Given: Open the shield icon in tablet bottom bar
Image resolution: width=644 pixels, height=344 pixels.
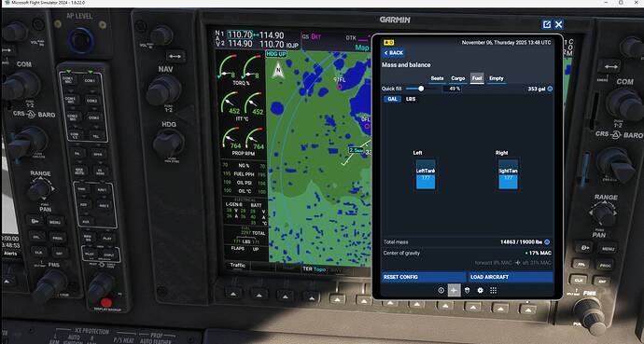Looking at the screenshot, I should tap(467, 290).
